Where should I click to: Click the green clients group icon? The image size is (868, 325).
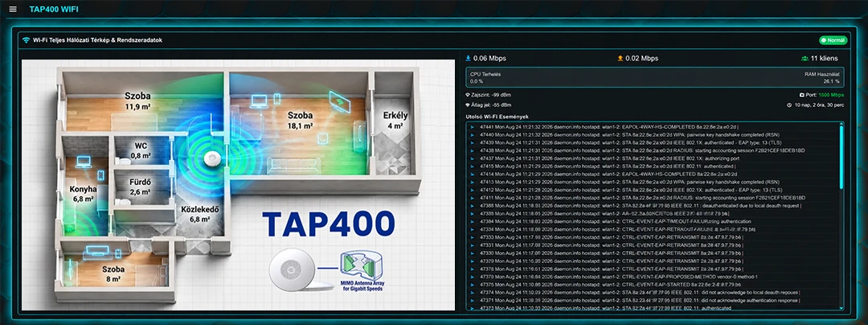[x=805, y=58]
